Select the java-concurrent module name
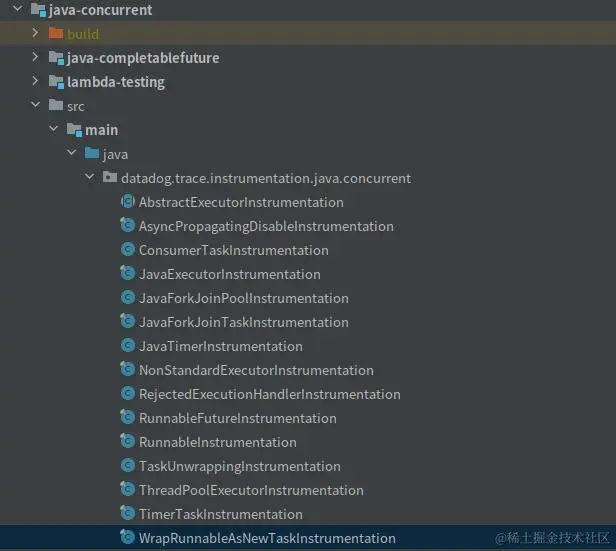The width and height of the screenshot is (616, 551). click(100, 10)
